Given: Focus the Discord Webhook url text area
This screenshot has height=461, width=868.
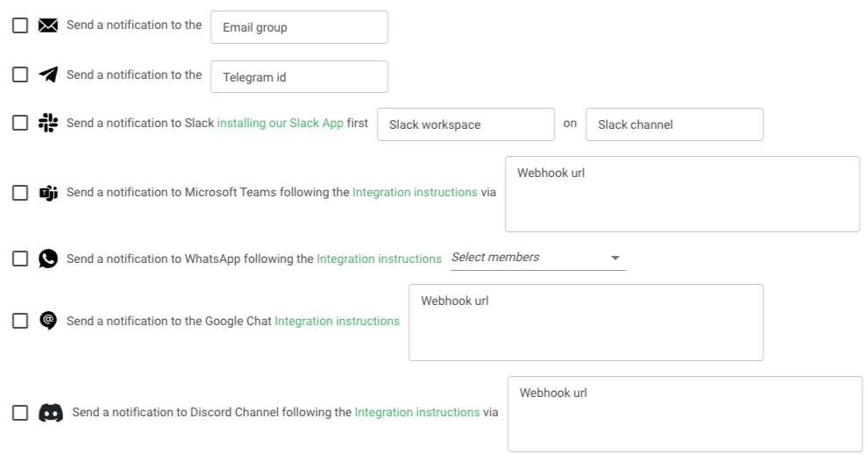Looking at the screenshot, I should point(685,414).
